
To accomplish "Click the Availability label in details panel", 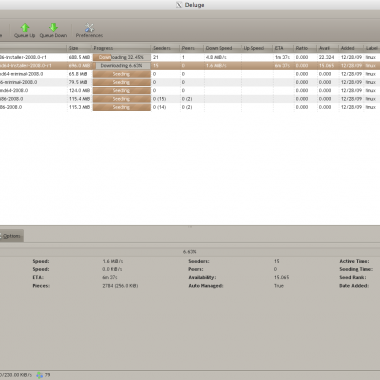I will pos(202,277).
